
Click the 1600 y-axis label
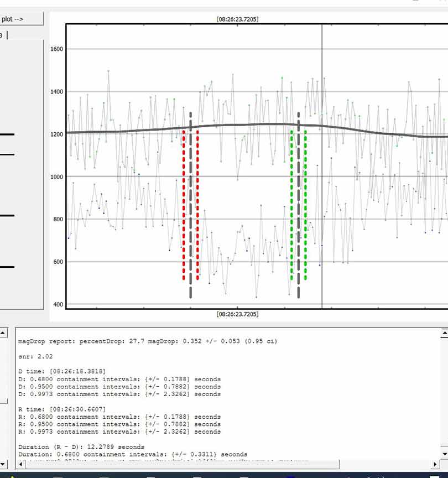point(56,49)
